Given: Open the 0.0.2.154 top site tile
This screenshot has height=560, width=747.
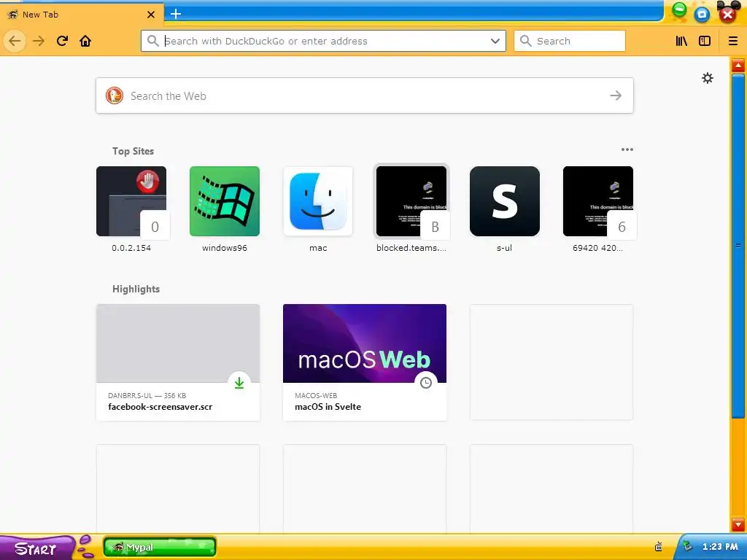Looking at the screenshot, I should point(131,201).
